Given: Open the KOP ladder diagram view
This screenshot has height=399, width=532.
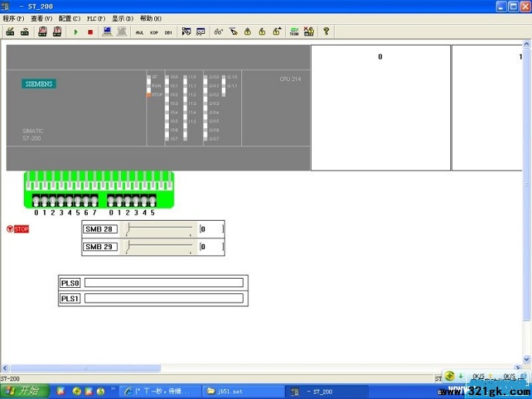Looking at the screenshot, I should [154, 32].
